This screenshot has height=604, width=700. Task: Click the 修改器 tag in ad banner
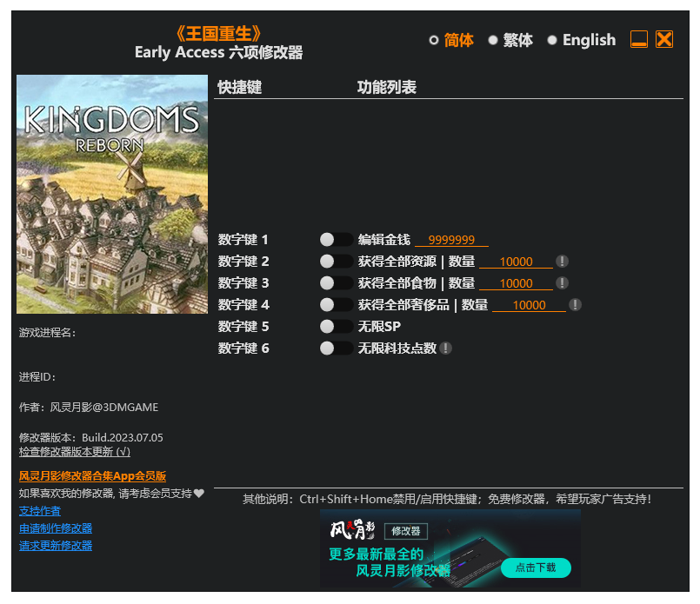click(x=406, y=531)
